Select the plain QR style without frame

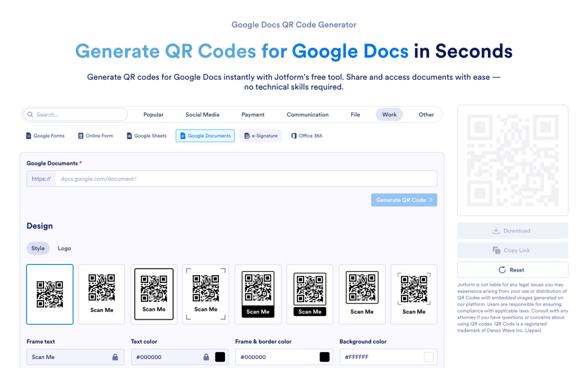click(x=50, y=294)
